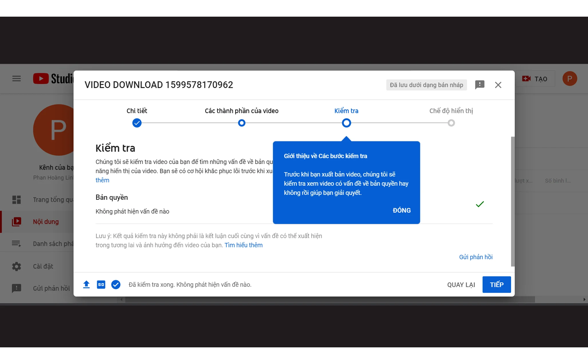The image size is (588, 364).
Task: Click the Trang tổng quan dashboard icon
Action: 16,199
